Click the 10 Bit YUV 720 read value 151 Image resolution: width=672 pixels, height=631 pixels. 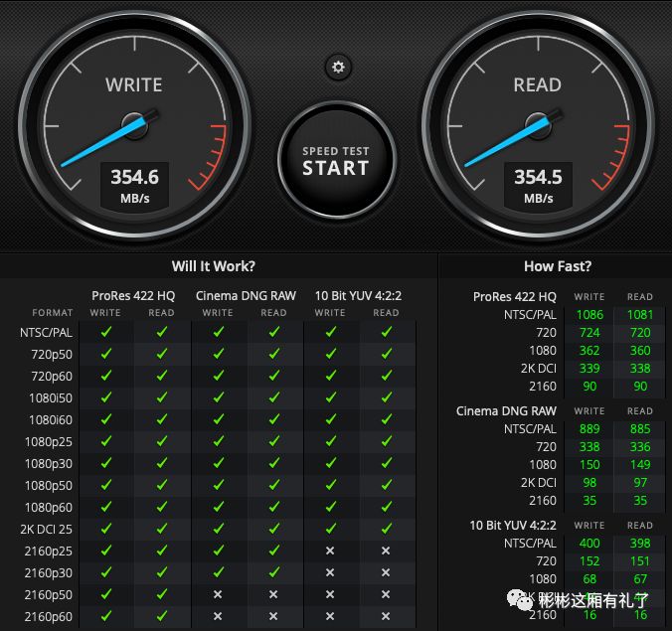(x=640, y=561)
